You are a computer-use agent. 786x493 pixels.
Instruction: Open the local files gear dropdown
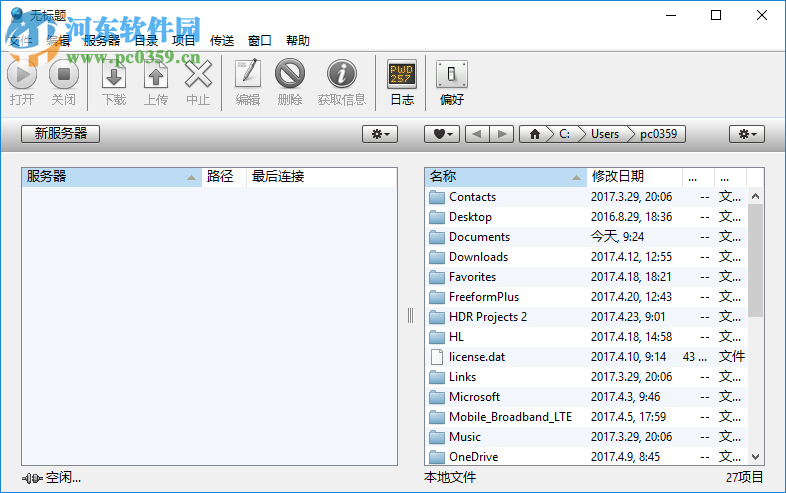[x=746, y=134]
